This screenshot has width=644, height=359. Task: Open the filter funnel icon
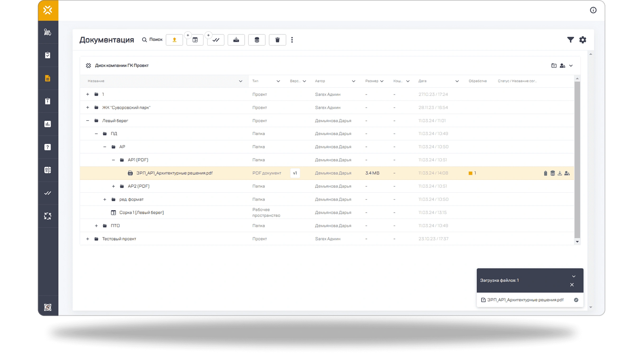(570, 40)
